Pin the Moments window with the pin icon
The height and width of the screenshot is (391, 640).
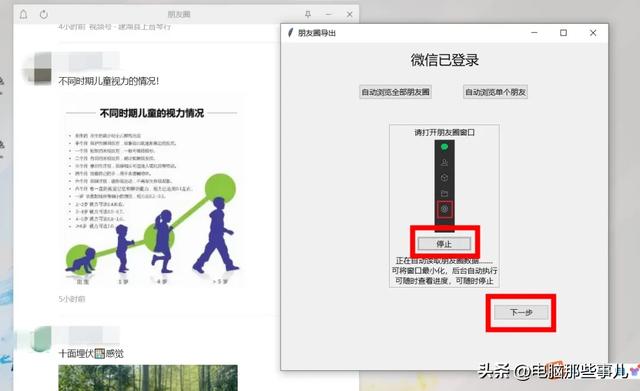click(308, 14)
